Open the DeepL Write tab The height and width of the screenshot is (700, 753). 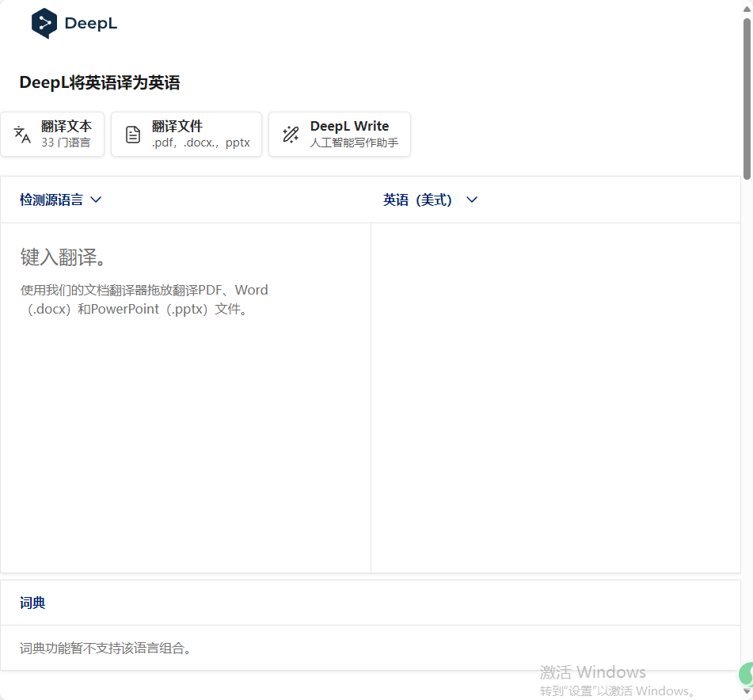tap(340, 135)
